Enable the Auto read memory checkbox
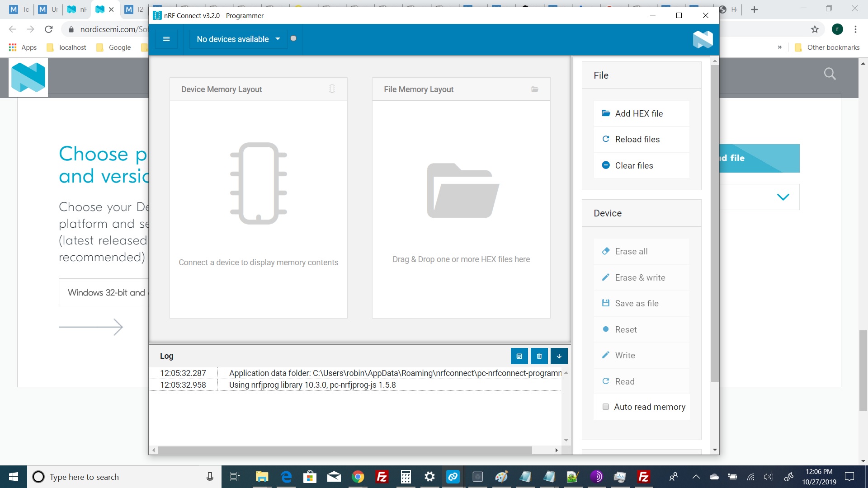 coord(606,407)
